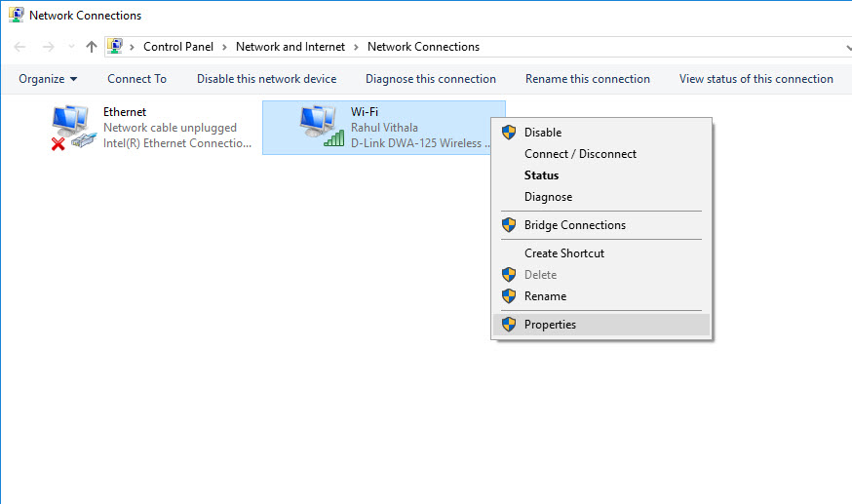Click Diagnose this connection

coord(431,79)
